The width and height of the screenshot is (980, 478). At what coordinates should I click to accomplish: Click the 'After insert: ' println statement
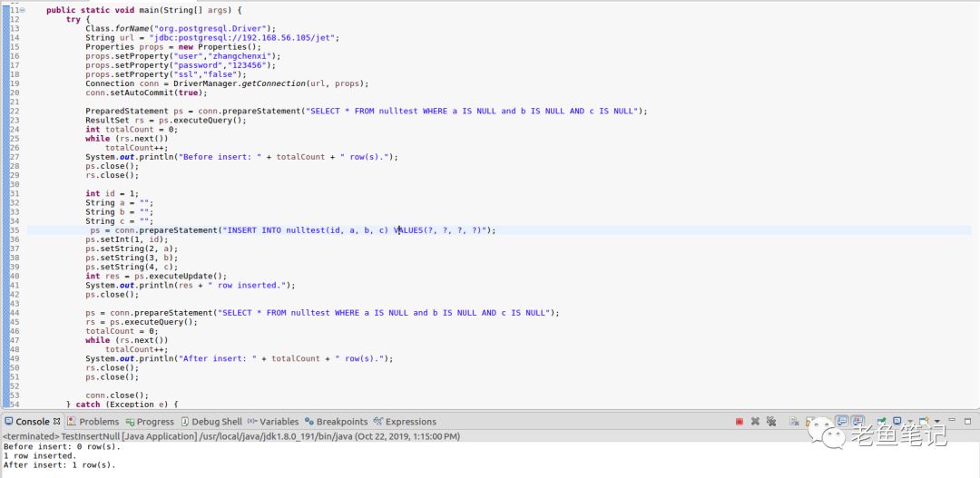click(x=239, y=358)
